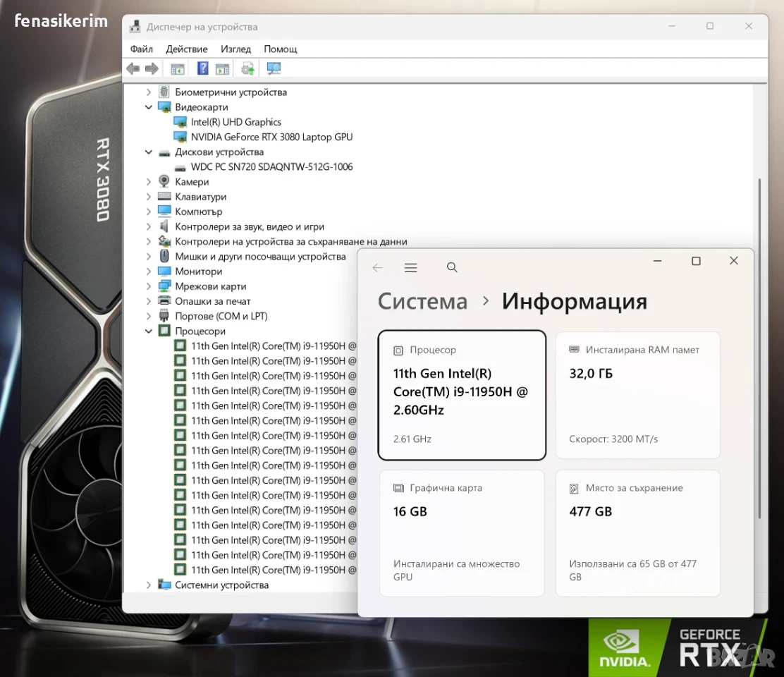Image resolution: width=784 pixels, height=677 pixels.
Task: Expand the Камери node
Action: (x=149, y=181)
